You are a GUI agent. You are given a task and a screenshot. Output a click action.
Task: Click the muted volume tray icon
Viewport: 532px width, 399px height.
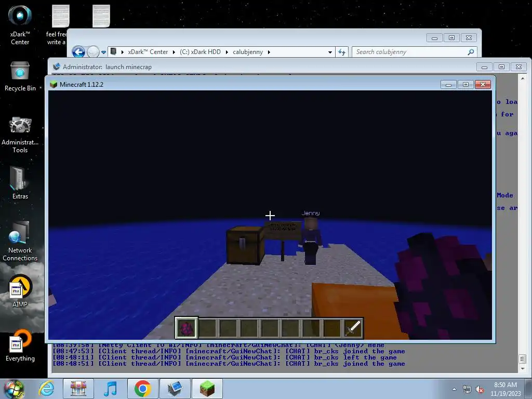[x=480, y=390]
